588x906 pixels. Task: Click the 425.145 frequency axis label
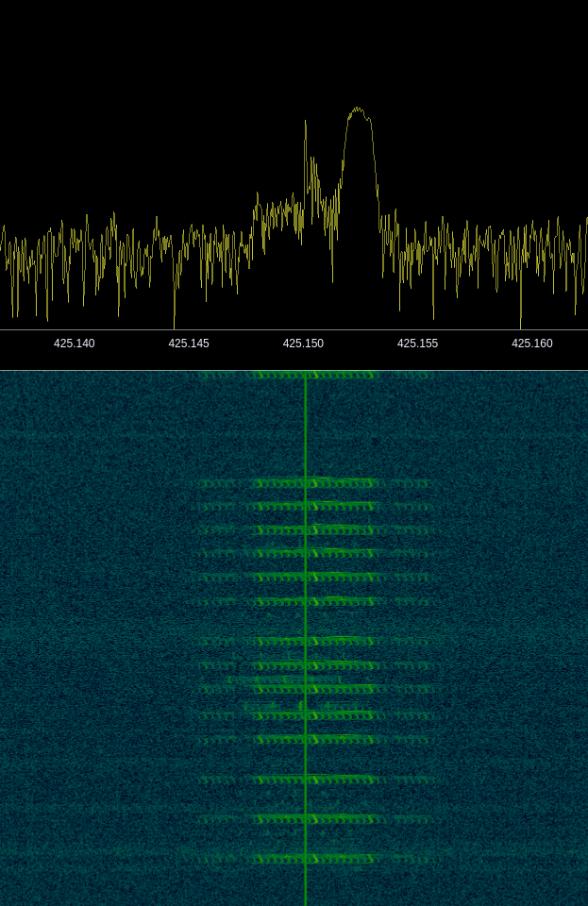click(189, 344)
